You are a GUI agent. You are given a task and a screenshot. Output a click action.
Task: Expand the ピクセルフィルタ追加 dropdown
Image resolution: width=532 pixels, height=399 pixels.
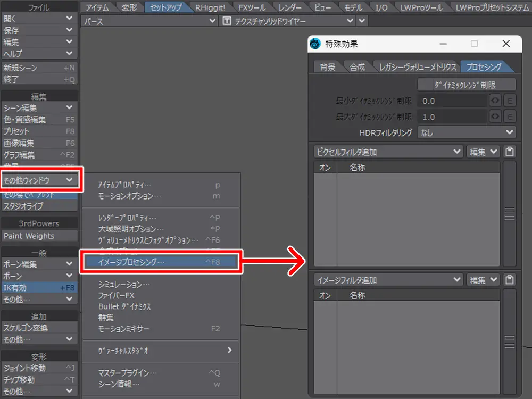388,152
